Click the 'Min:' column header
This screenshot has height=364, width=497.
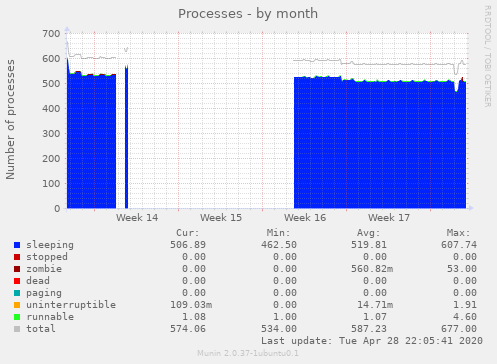click(x=278, y=233)
